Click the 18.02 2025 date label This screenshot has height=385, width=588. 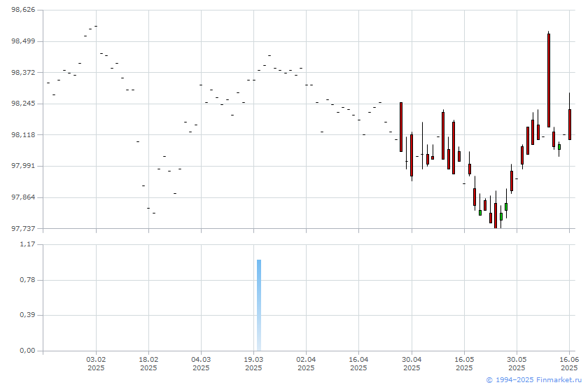pyautogui.click(x=148, y=363)
